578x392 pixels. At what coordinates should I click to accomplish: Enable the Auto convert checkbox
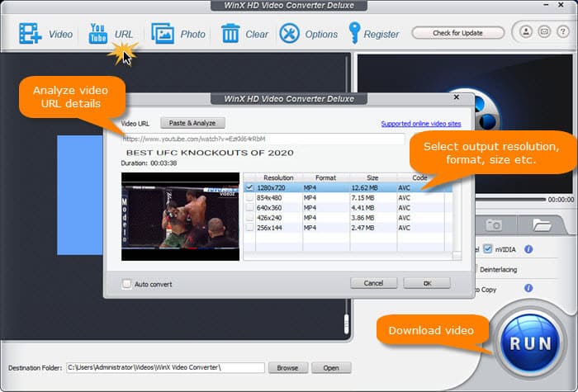[x=126, y=284]
